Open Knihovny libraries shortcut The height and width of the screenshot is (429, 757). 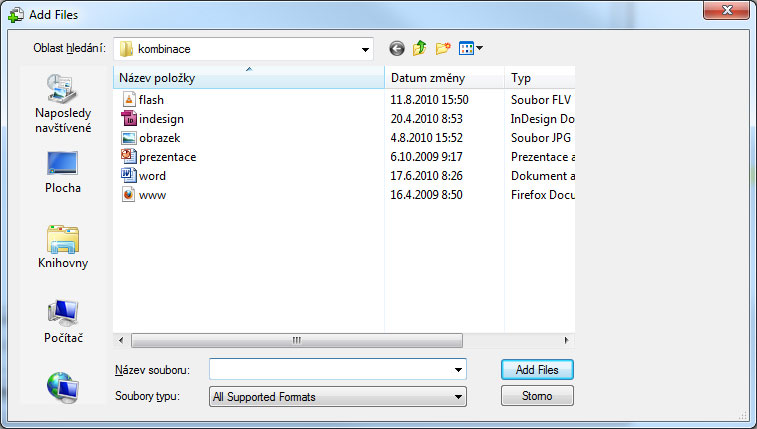[x=63, y=247]
